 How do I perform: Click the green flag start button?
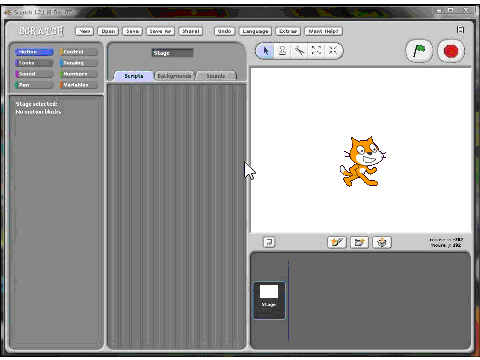pos(419,51)
